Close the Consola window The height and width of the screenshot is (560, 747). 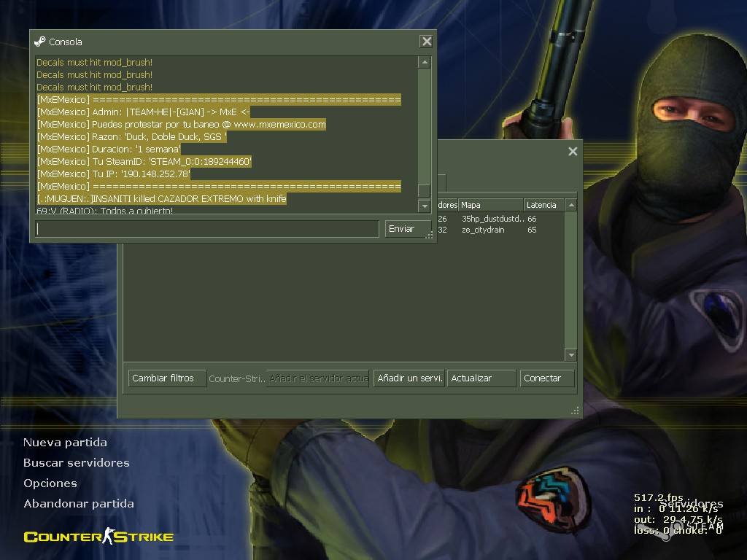pos(426,42)
